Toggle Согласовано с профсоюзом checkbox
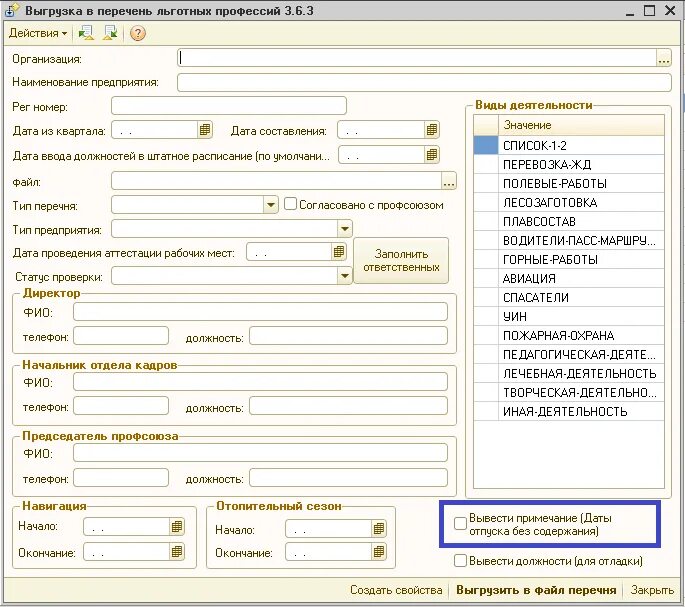This screenshot has height=607, width=685. pos(290,204)
